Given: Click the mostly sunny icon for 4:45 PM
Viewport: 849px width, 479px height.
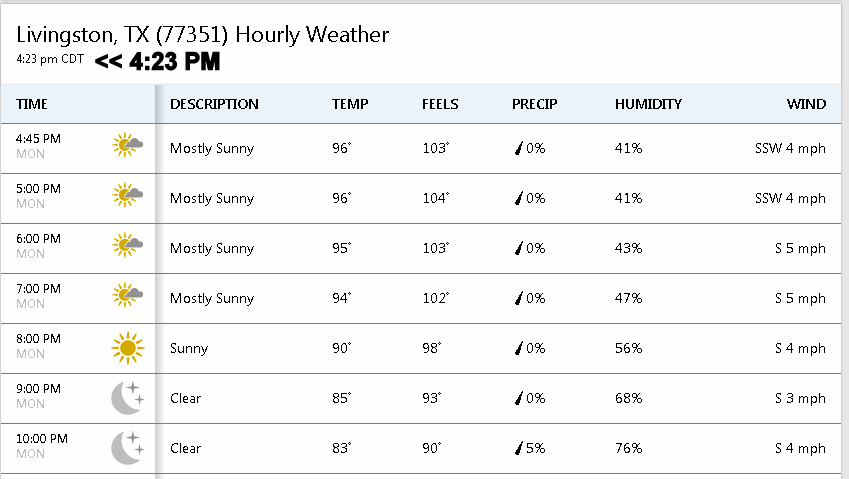Looking at the screenshot, I should click(127, 146).
